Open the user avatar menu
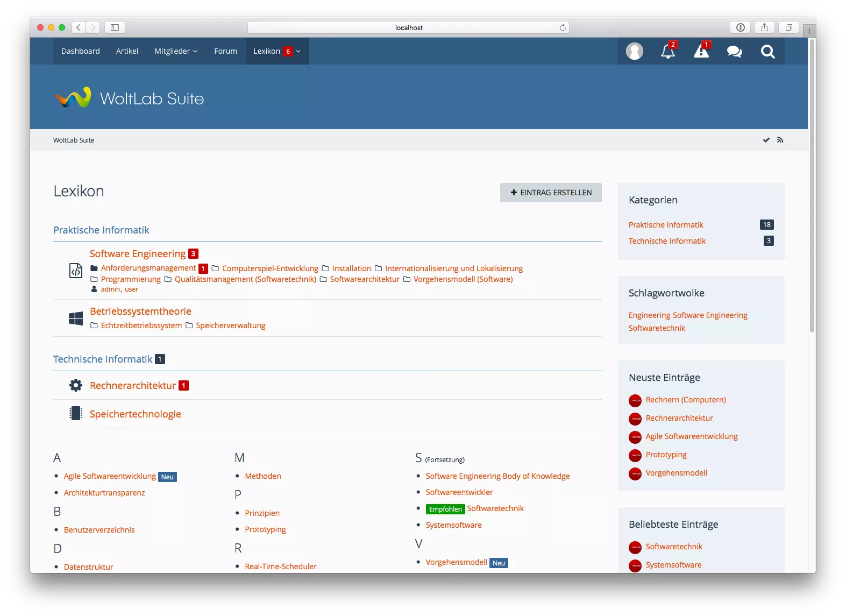846x616 pixels. tap(634, 52)
